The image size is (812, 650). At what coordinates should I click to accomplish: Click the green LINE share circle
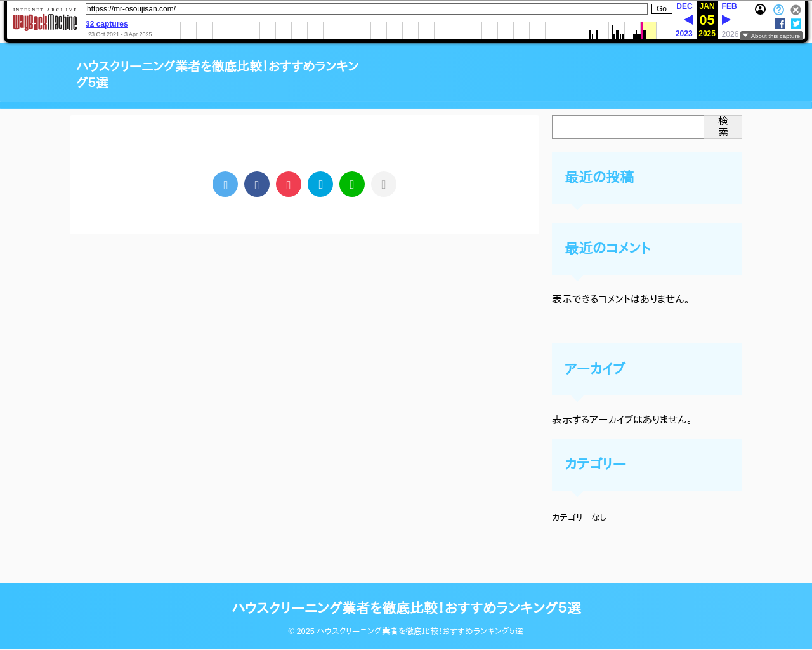tap(352, 184)
